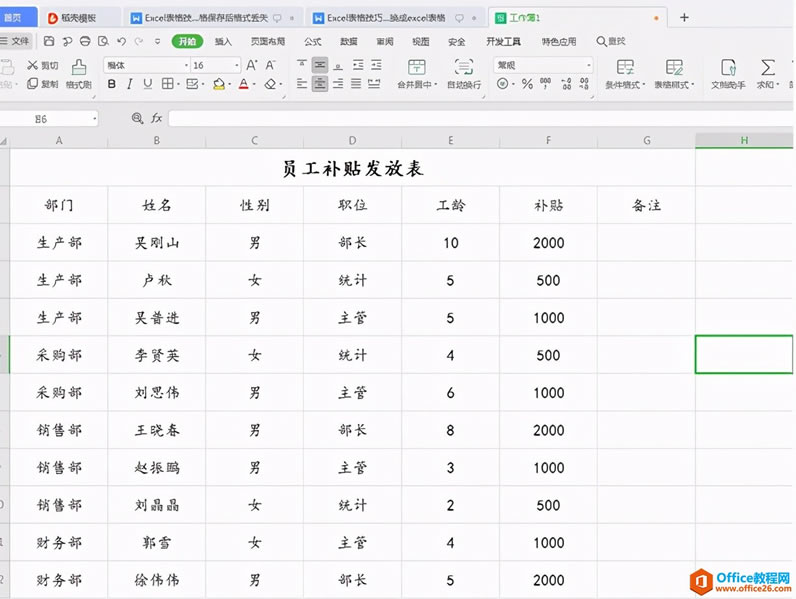The height and width of the screenshot is (599, 796).
Task: Select the cell containing 吴刚山
Action: tap(156, 243)
